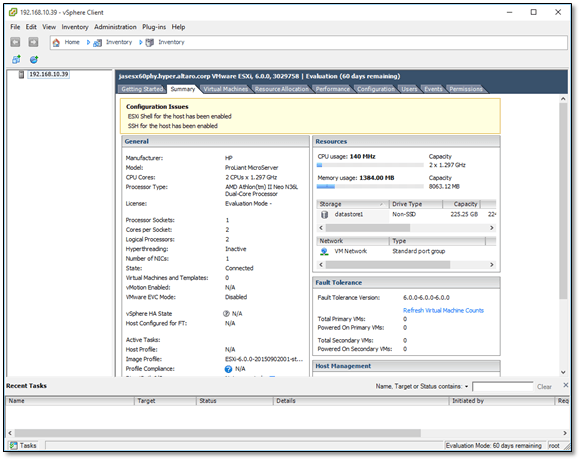Switch to the Events tab
The height and width of the screenshot is (461, 581).
[x=433, y=89]
